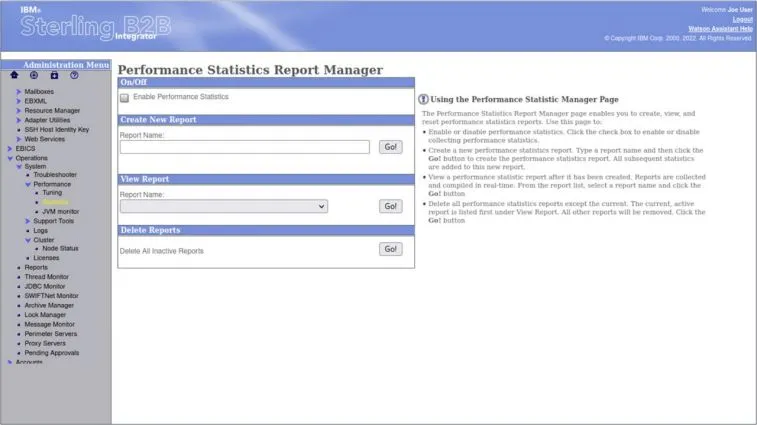Expand the Web Services arrow

click(19, 139)
